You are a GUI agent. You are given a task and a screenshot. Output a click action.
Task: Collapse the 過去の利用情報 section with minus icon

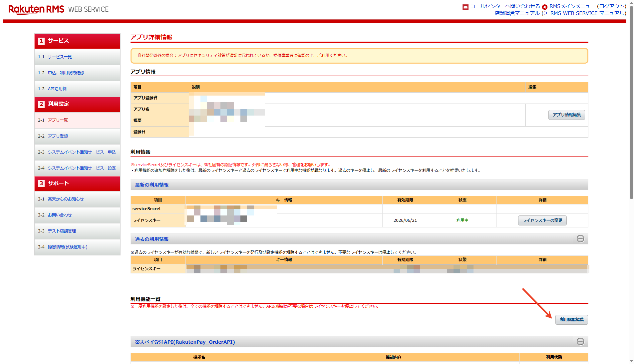(580, 239)
